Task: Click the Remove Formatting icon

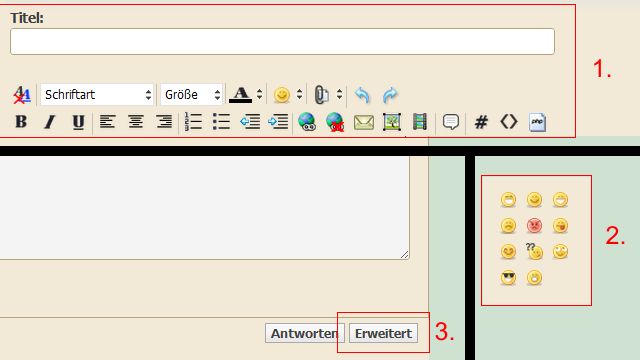Action: point(22,95)
